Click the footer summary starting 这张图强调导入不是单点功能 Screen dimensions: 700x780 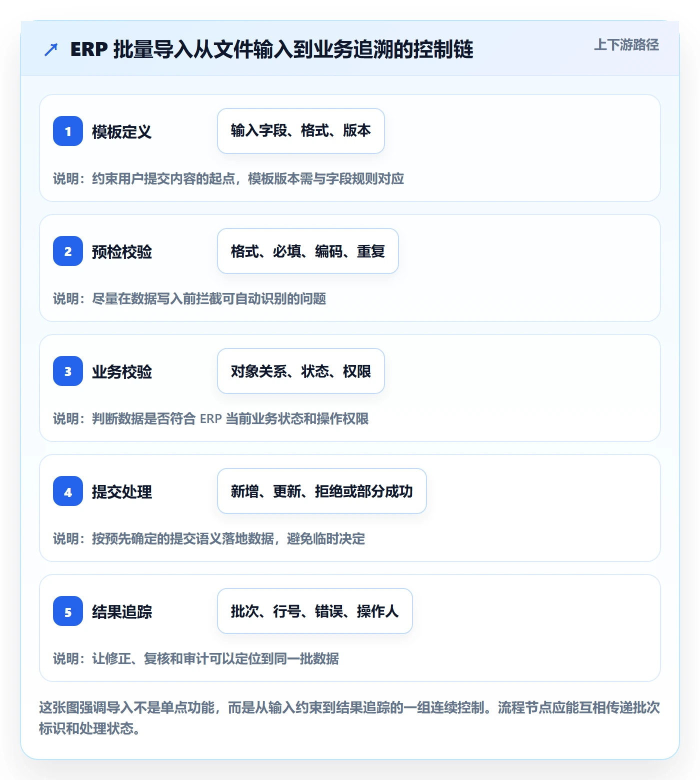coord(349,717)
